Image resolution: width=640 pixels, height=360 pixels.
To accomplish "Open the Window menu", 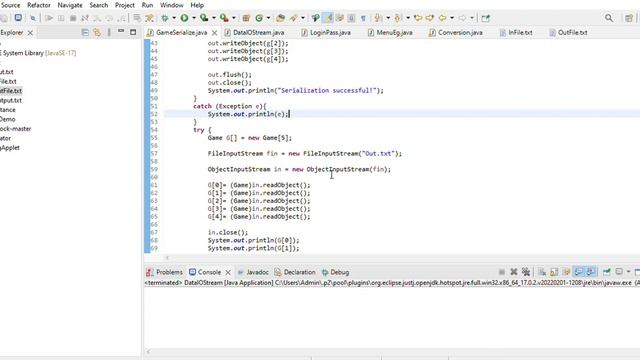I will coord(171,5).
